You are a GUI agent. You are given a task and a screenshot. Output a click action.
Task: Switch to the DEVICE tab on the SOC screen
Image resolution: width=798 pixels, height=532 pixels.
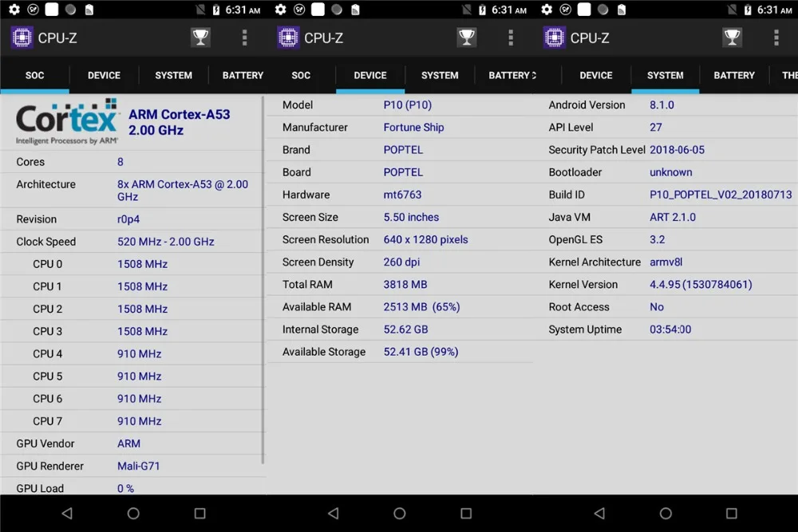(x=104, y=75)
